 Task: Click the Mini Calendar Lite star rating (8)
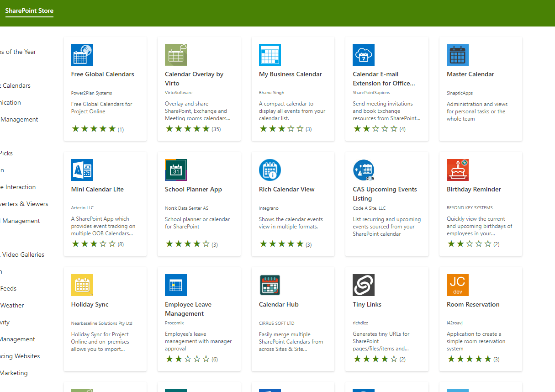point(97,244)
